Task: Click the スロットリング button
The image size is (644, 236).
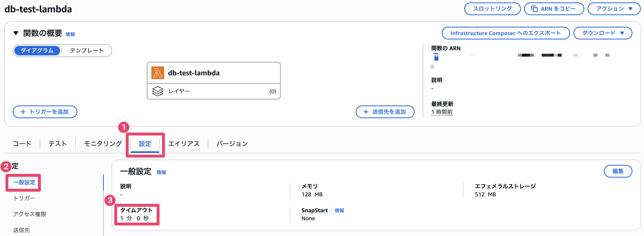Action: [x=492, y=9]
